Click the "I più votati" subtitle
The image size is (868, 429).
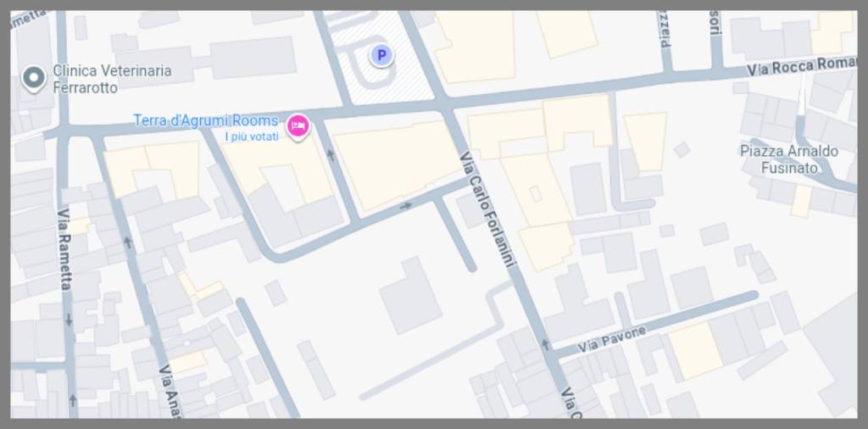click(252, 137)
